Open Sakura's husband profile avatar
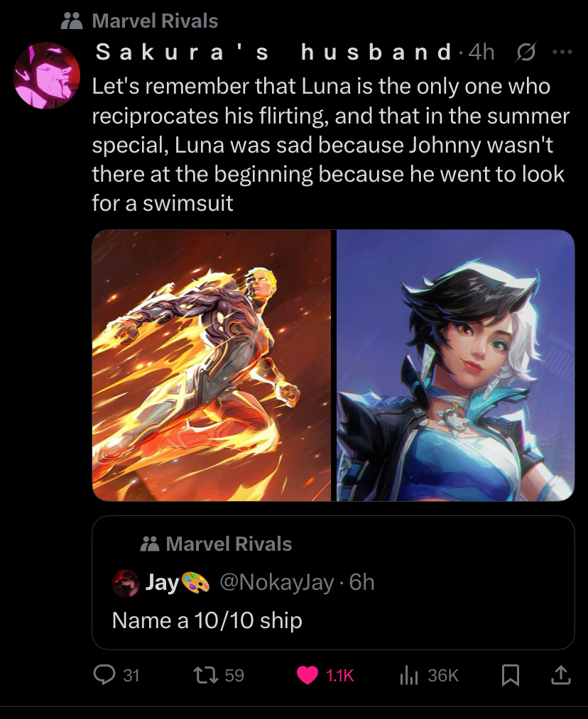The height and width of the screenshot is (719, 588). (47, 75)
